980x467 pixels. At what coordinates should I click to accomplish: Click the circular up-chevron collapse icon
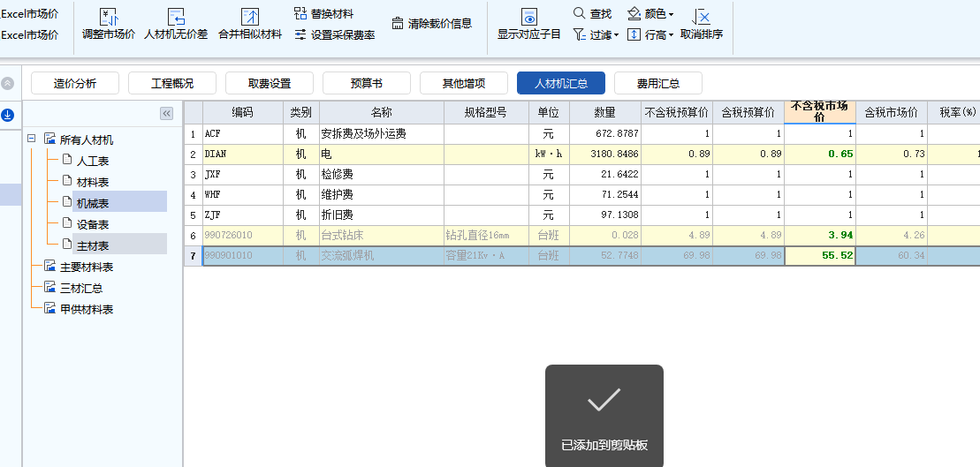(7, 83)
